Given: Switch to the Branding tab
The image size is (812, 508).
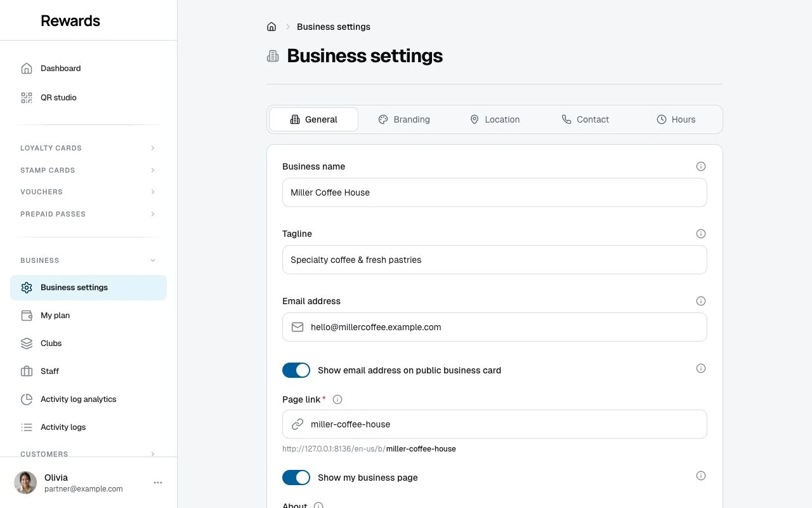Looking at the screenshot, I should point(404,119).
